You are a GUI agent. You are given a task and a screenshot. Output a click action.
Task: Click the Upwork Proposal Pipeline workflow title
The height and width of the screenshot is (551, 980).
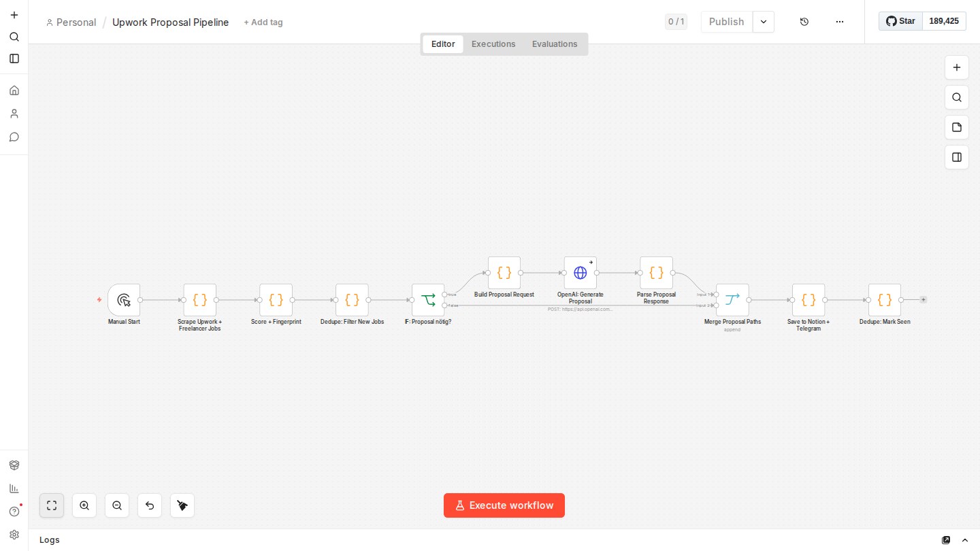tap(171, 22)
